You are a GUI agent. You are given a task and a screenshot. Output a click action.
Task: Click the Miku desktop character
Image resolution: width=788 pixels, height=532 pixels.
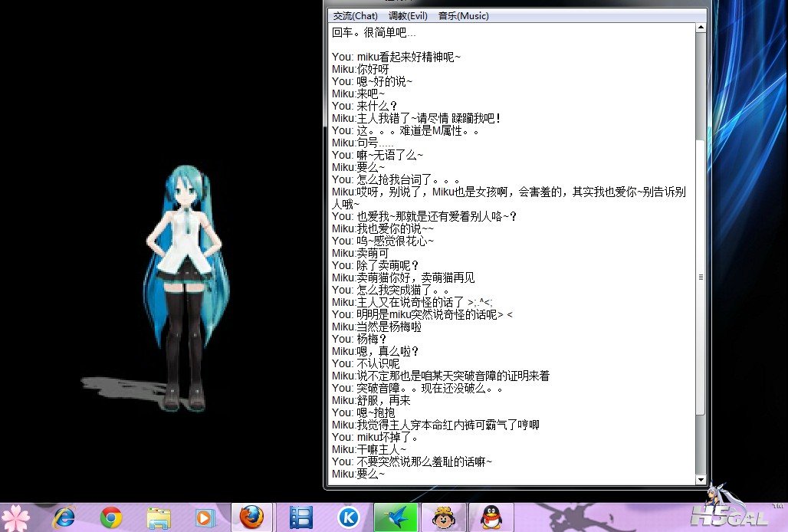pyautogui.click(x=185, y=287)
